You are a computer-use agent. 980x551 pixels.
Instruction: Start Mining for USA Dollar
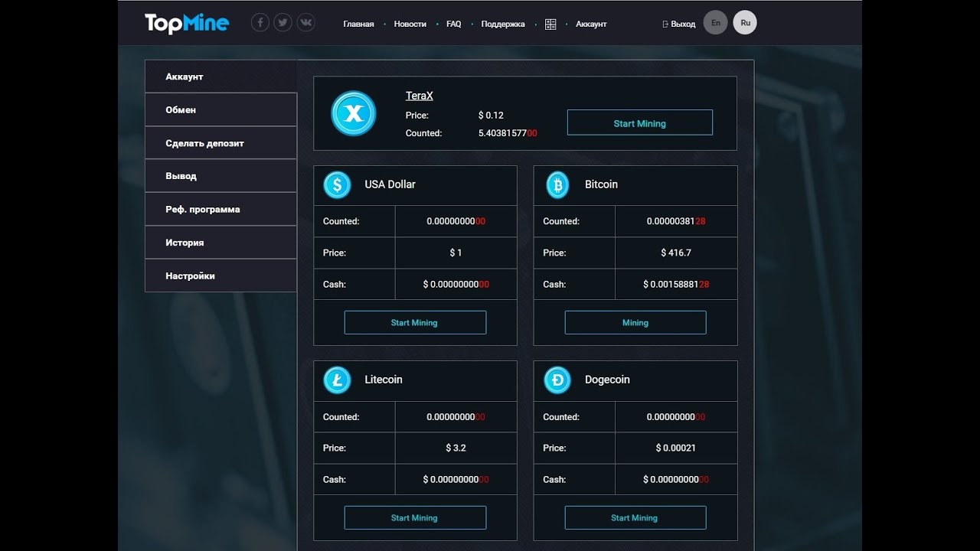[415, 322]
